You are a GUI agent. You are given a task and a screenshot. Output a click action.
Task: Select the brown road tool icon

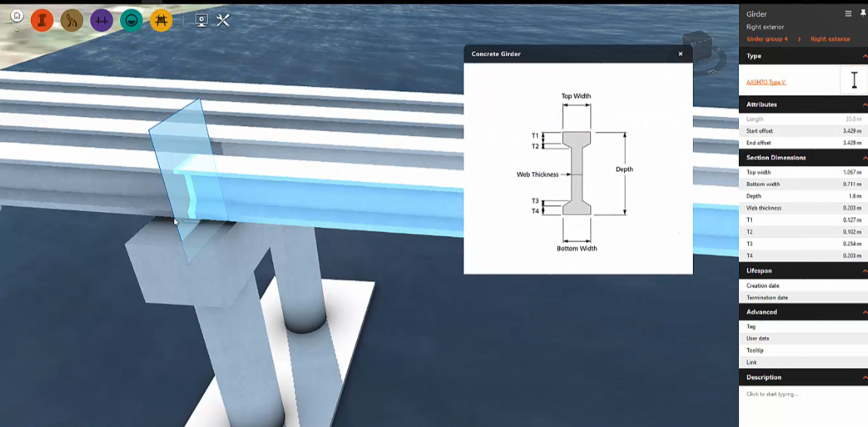(x=72, y=20)
